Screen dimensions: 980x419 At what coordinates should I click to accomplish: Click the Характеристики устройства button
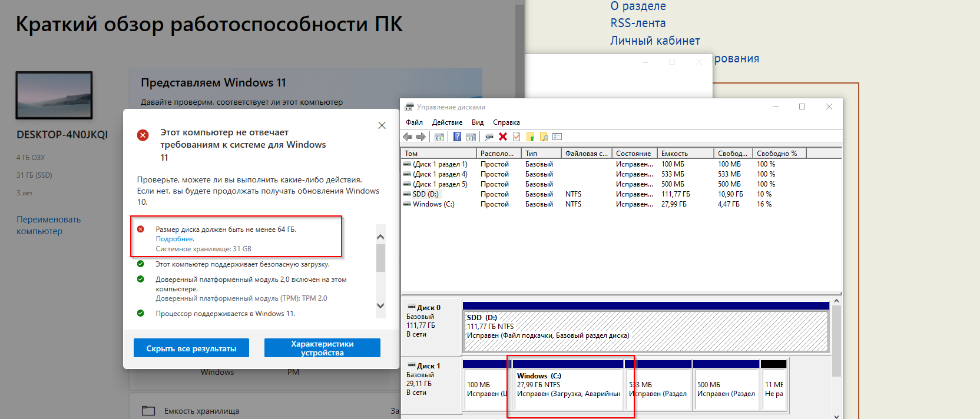coord(322,348)
